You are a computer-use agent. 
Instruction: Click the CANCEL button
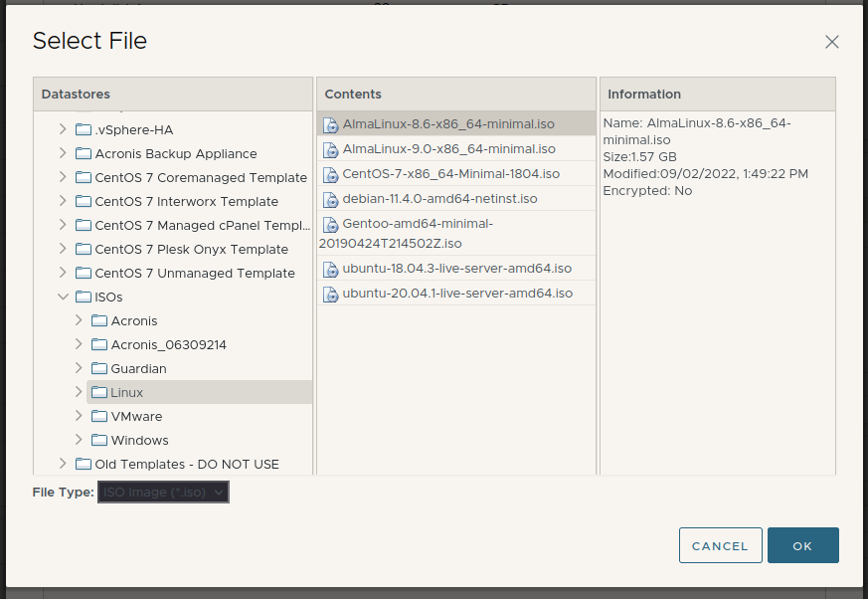(x=720, y=545)
